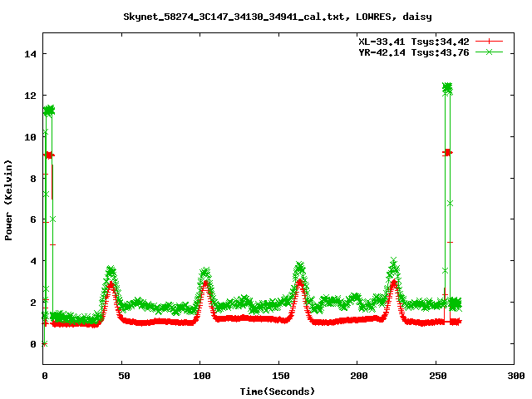
Task: Click the green YR legend line sample
Action: (489, 52)
